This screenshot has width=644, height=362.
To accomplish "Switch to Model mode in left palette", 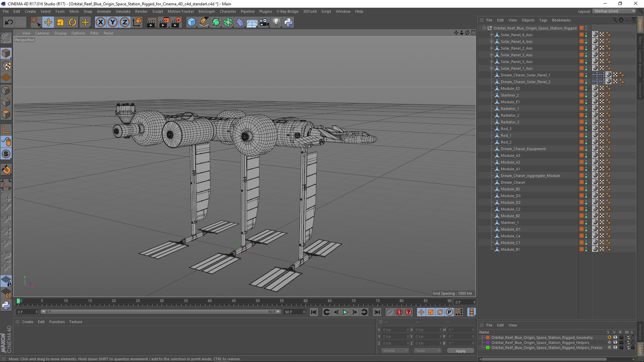I will [6, 53].
